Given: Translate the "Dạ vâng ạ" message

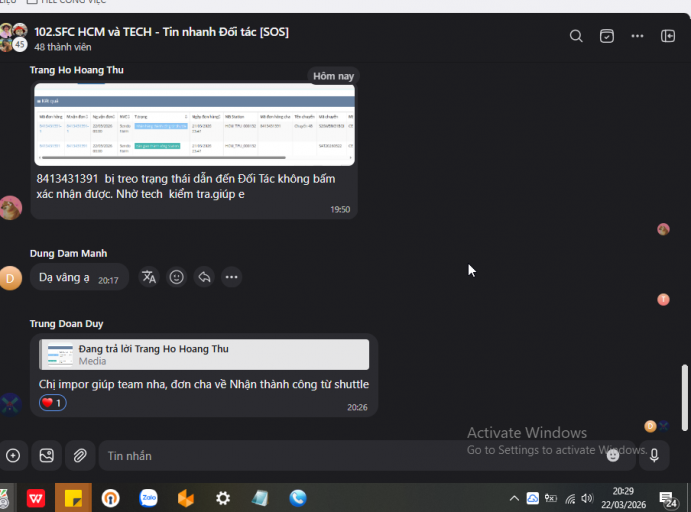Looking at the screenshot, I should tap(149, 277).
